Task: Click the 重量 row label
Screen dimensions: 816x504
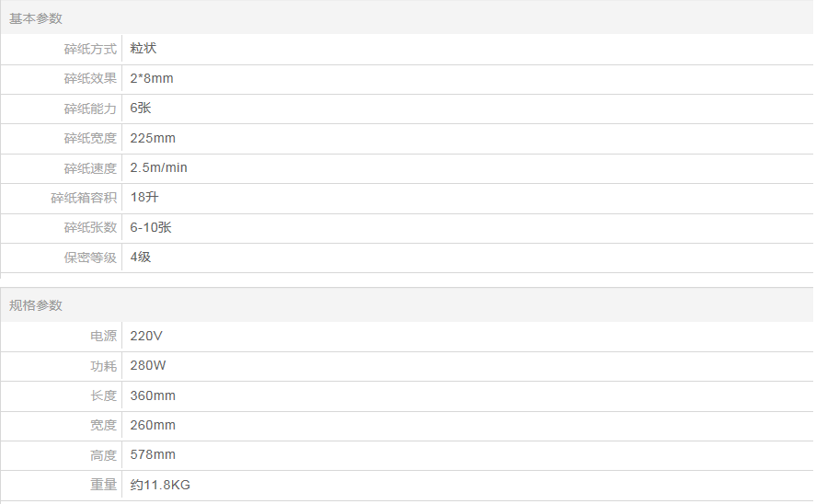Action: tap(103, 485)
